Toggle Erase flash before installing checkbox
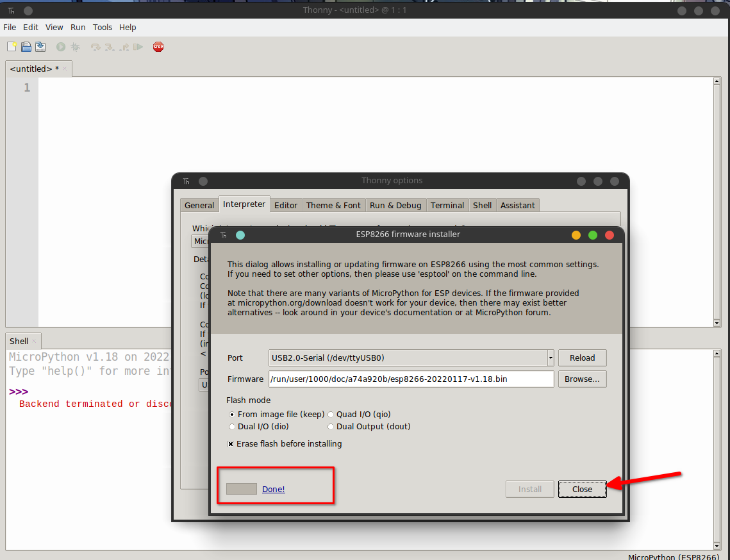The image size is (730, 560). point(231,444)
